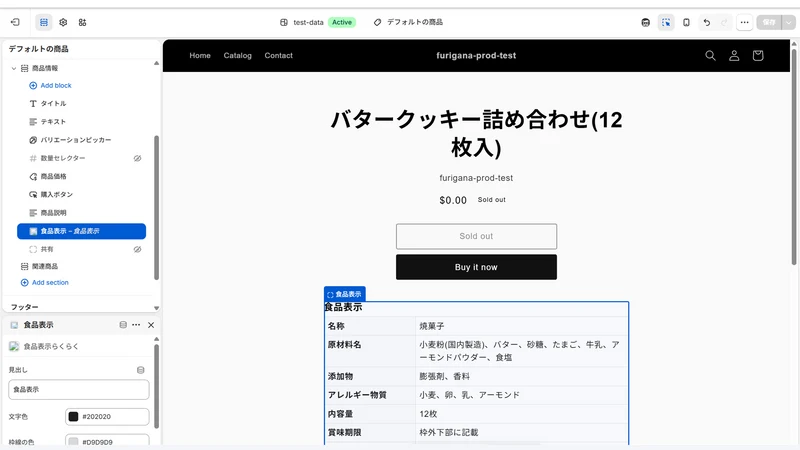This screenshot has height=450, width=800.
Task: Open the 食品表示 panel more options
Action: point(136,325)
